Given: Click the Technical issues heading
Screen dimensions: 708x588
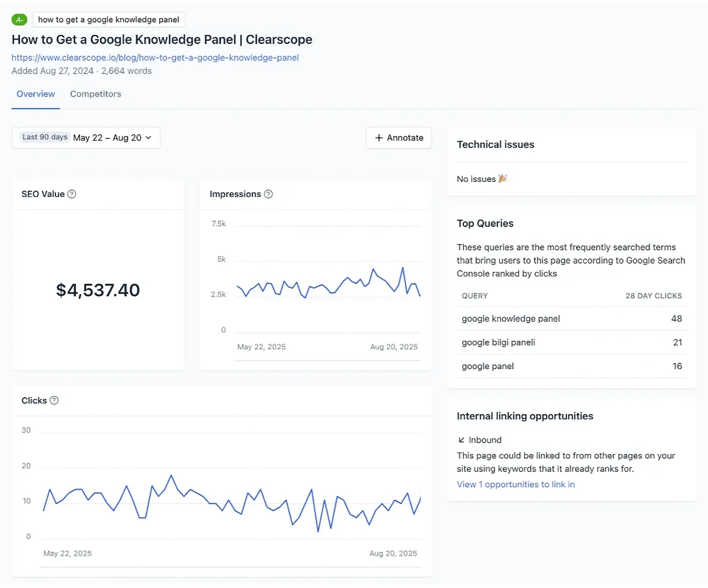Looking at the screenshot, I should (495, 145).
